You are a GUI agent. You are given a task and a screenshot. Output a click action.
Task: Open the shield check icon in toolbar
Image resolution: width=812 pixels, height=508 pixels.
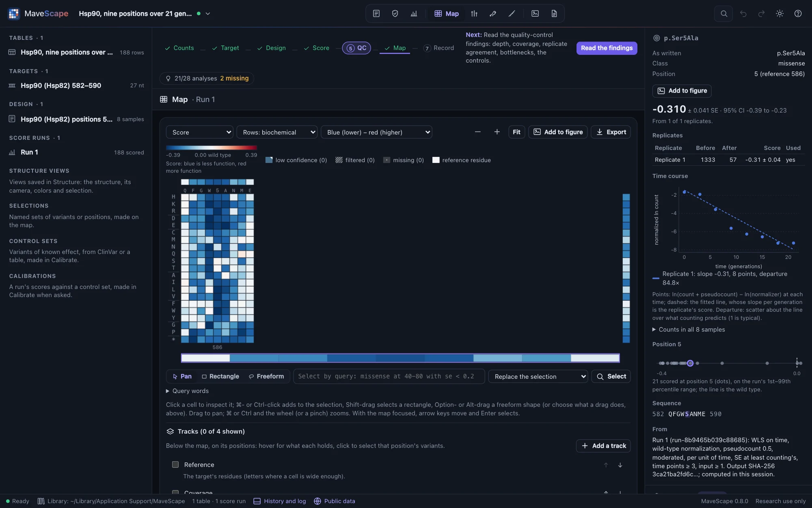coord(395,13)
